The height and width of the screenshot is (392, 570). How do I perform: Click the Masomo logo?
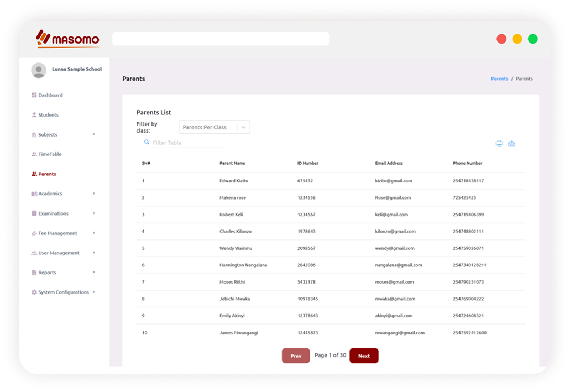coord(67,39)
